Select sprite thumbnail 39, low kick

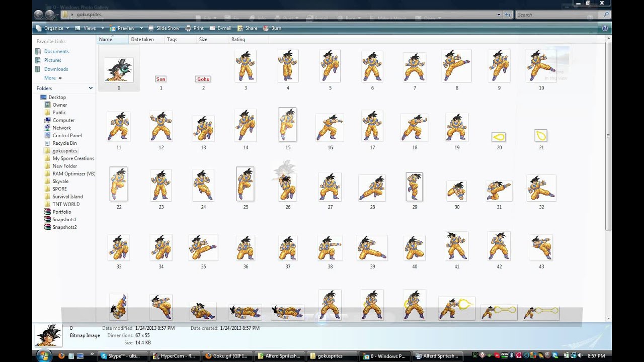(372, 248)
